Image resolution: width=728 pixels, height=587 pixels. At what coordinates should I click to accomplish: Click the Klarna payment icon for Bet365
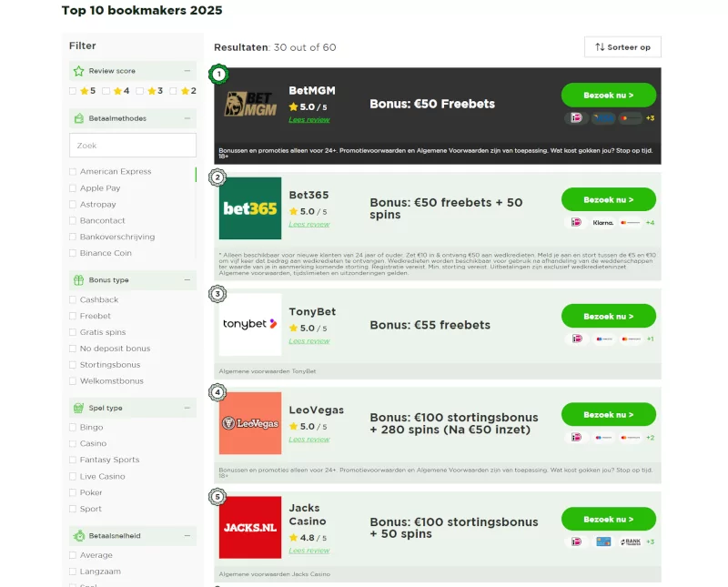coord(603,222)
